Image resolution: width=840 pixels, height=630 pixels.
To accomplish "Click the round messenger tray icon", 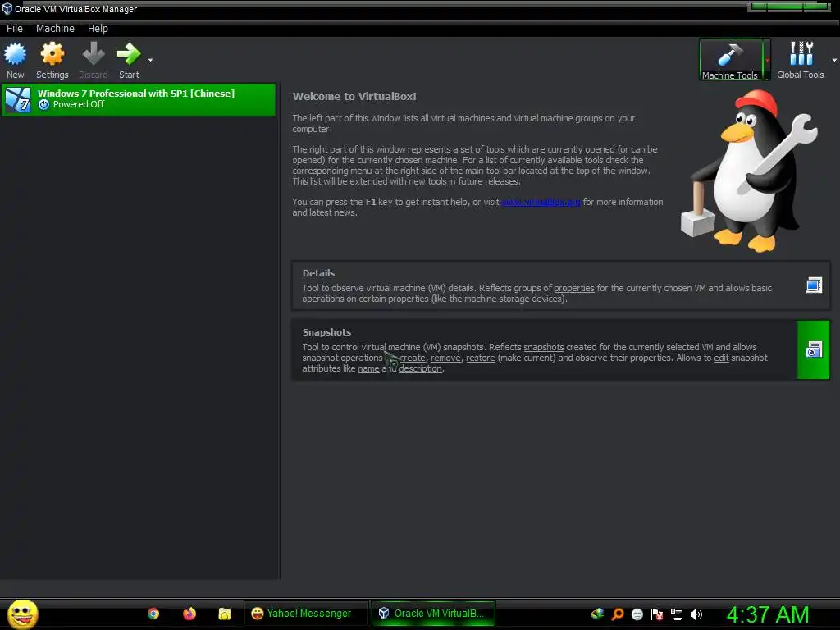I will [x=637, y=614].
